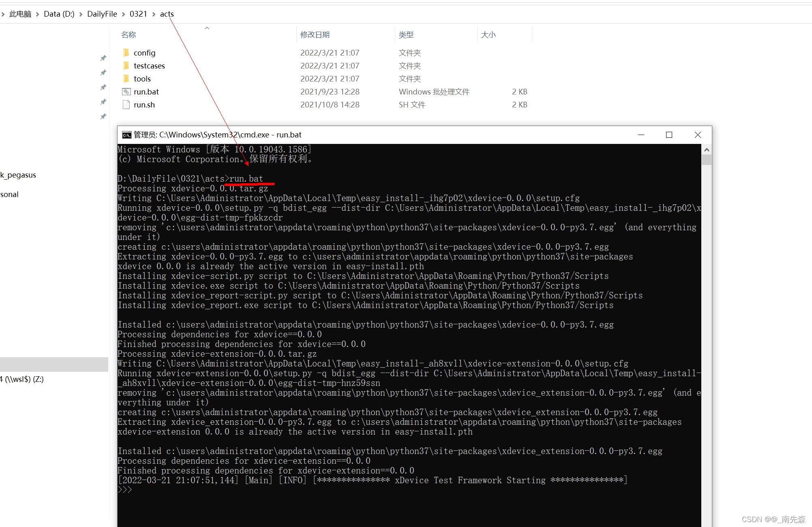
Task: Expand dropdown arrow after DailyFile
Action: click(123, 14)
